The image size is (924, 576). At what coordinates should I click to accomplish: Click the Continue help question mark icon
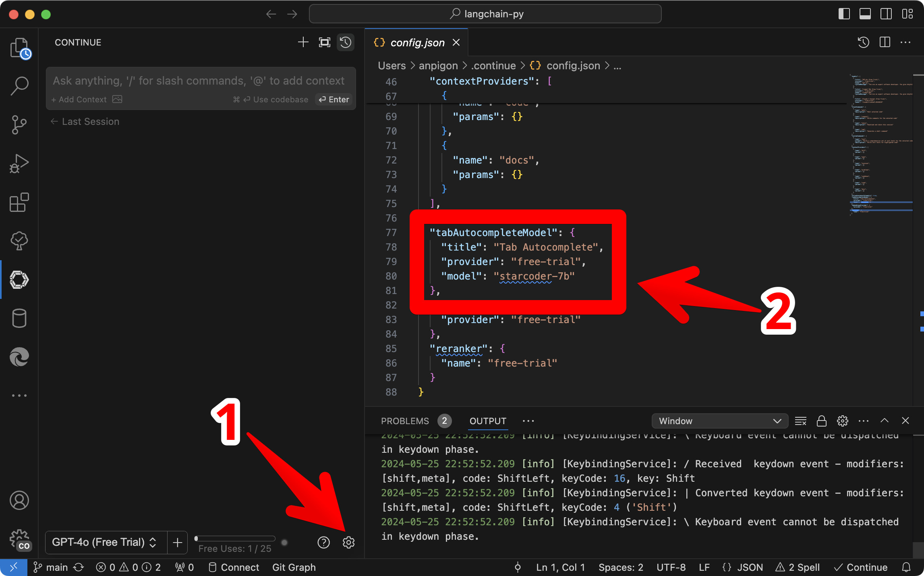click(323, 543)
